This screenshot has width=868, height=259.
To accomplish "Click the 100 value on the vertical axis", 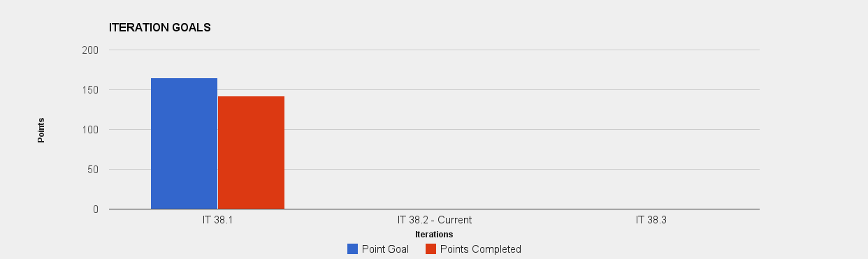I will 91,130.
